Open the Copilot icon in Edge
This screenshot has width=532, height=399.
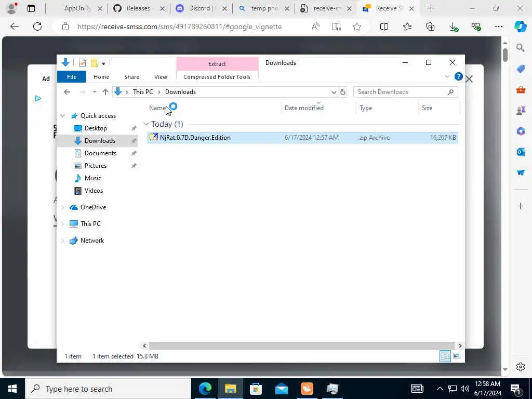point(521,26)
